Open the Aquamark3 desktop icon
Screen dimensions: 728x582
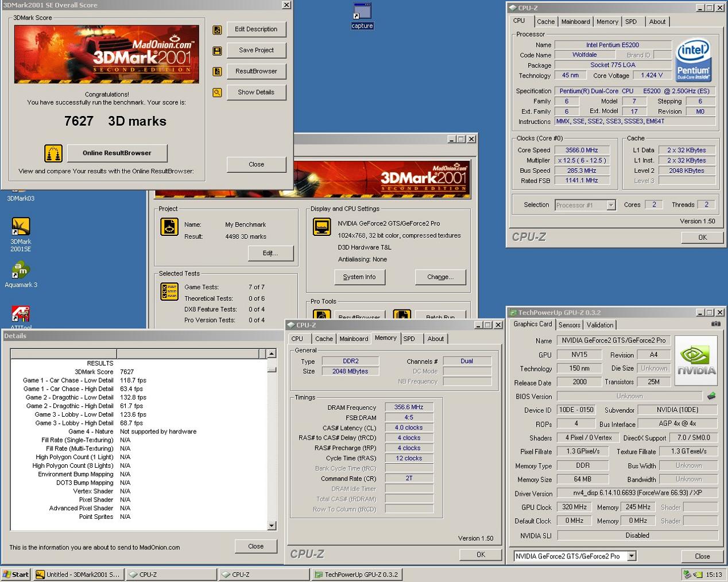(x=21, y=274)
